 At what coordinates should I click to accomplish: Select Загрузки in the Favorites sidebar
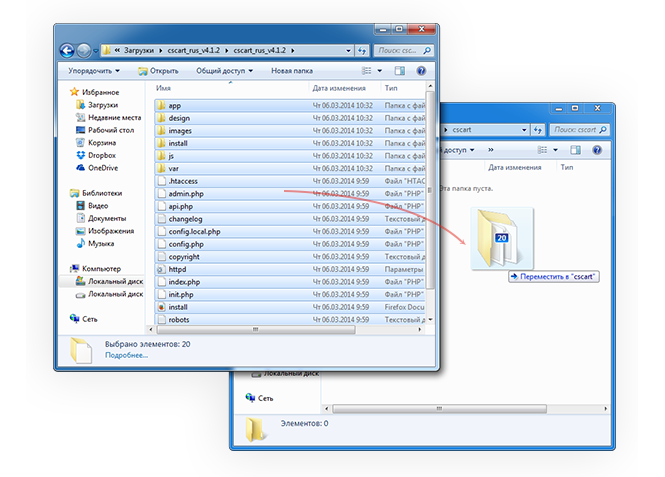(x=104, y=104)
